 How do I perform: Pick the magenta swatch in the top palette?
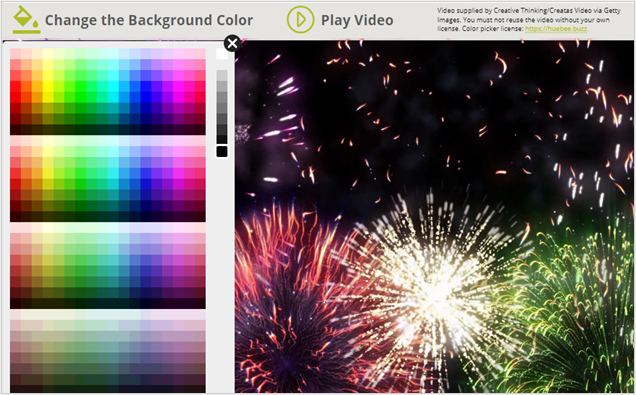pyautogui.click(x=178, y=86)
